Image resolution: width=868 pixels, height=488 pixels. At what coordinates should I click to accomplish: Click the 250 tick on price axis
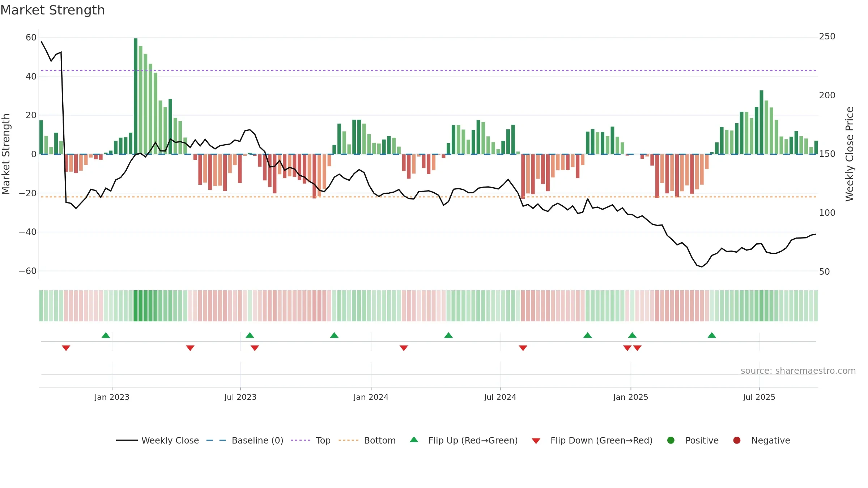click(827, 37)
